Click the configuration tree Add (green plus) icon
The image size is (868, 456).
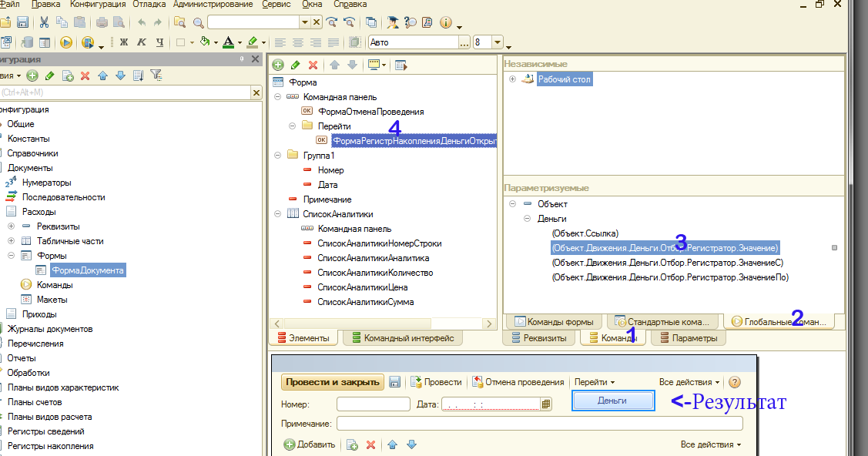tap(32, 75)
